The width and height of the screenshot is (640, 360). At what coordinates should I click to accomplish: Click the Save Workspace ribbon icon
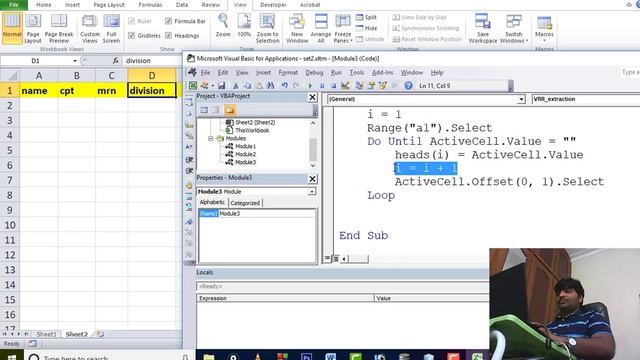[482, 28]
